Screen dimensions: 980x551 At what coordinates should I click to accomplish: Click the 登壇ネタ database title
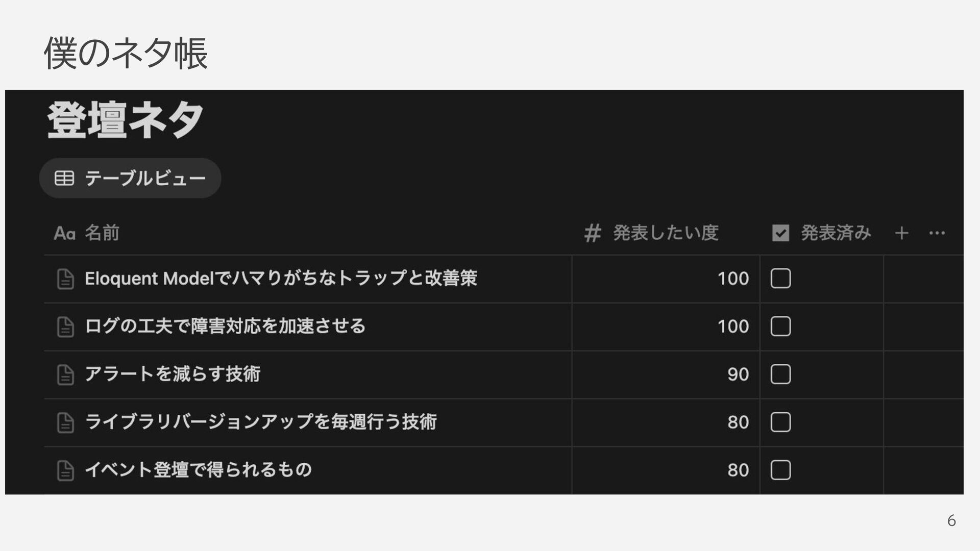pyautogui.click(x=126, y=120)
